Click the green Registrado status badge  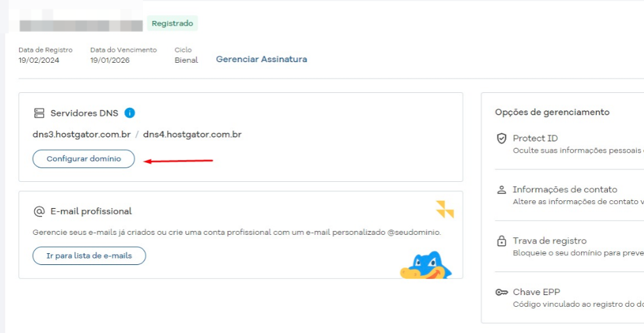(x=172, y=24)
